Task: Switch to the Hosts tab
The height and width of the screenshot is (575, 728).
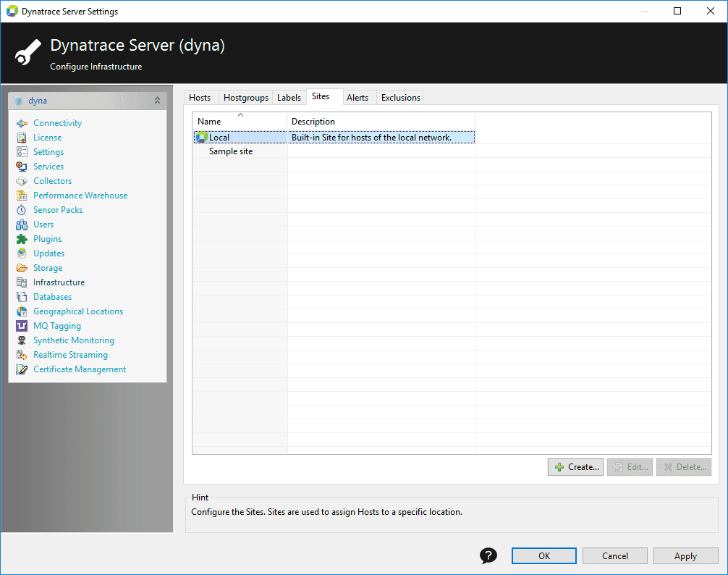Action: [x=200, y=98]
